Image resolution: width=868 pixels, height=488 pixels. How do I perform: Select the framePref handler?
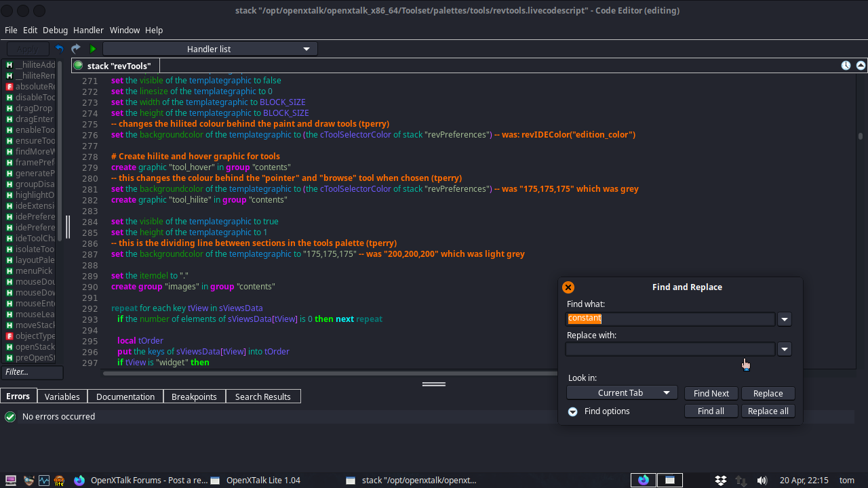[31, 162]
